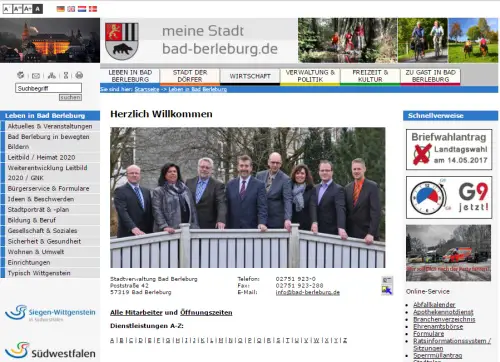Increase font size with A+ button
Image resolution: width=500 pixels, height=362 pixels.
click(x=27, y=9)
